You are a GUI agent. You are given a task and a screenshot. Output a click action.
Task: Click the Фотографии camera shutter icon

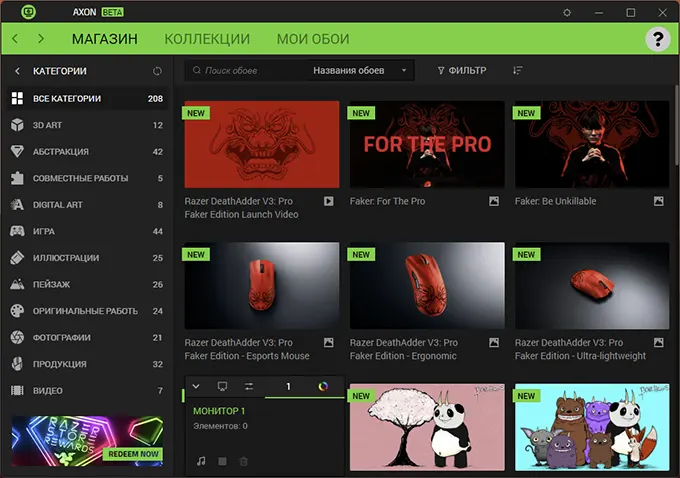pos(17,337)
